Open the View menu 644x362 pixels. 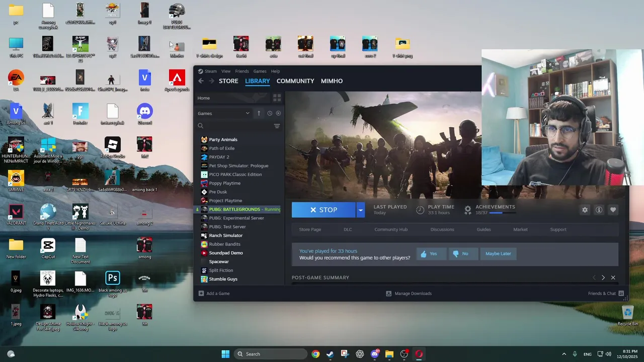[x=226, y=71]
